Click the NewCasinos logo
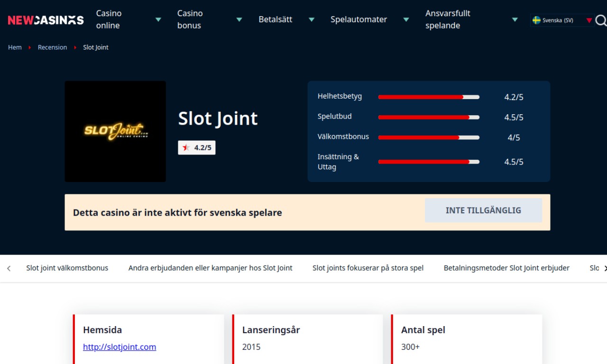Image resolution: width=607 pixels, height=364 pixels. pyautogui.click(x=46, y=20)
